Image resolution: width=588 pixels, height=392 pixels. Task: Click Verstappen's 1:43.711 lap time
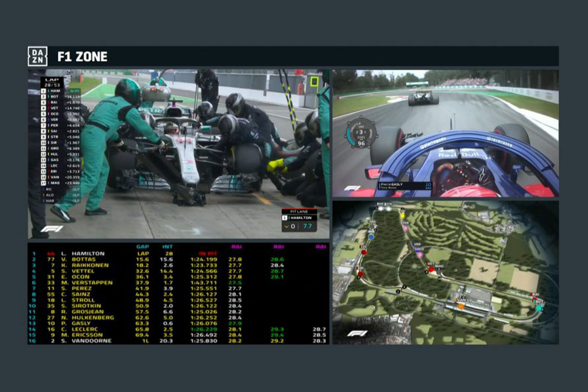coord(203,283)
